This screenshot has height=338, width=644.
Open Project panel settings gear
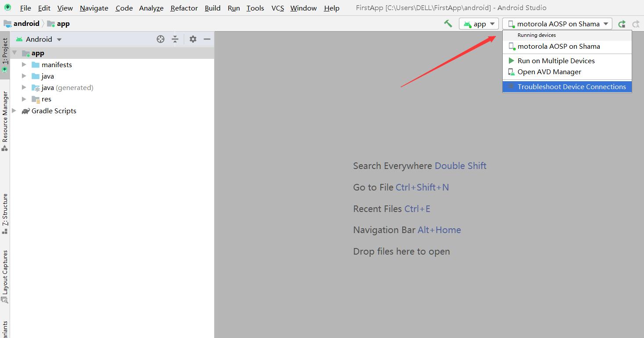(193, 39)
